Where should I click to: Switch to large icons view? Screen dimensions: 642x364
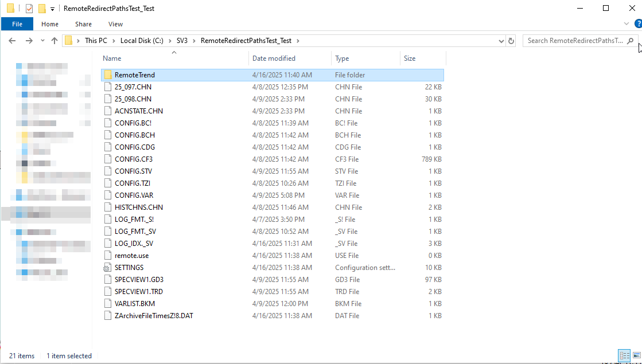[x=636, y=356]
